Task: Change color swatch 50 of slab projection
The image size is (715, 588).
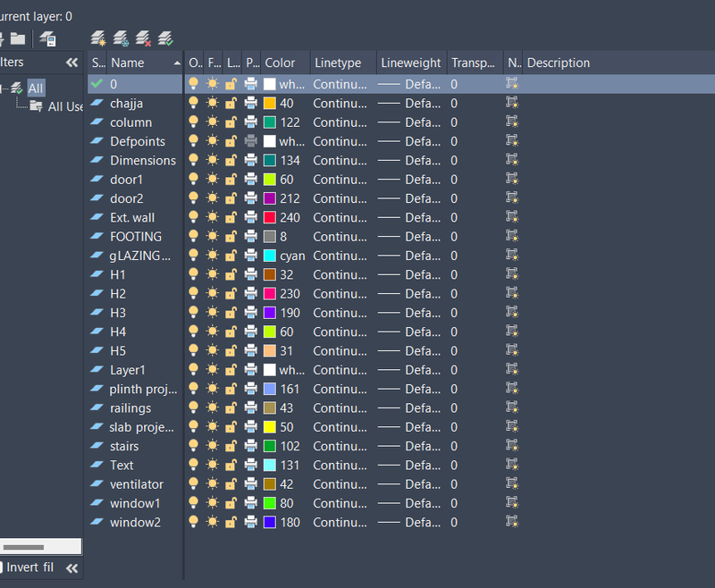Action: coord(270,426)
